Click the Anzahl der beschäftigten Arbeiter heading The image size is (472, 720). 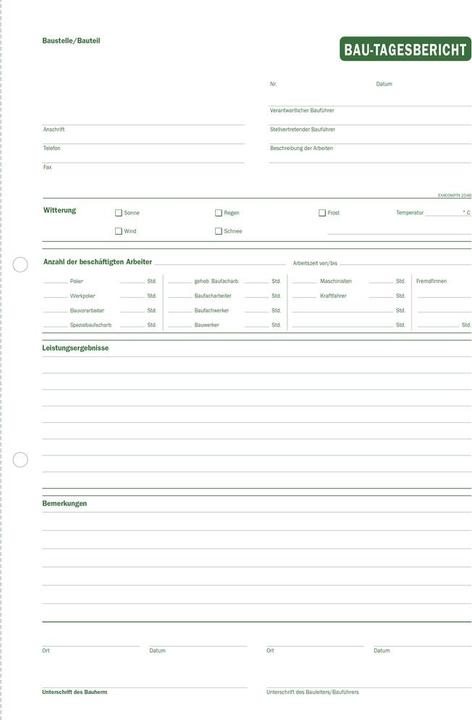tap(97, 262)
